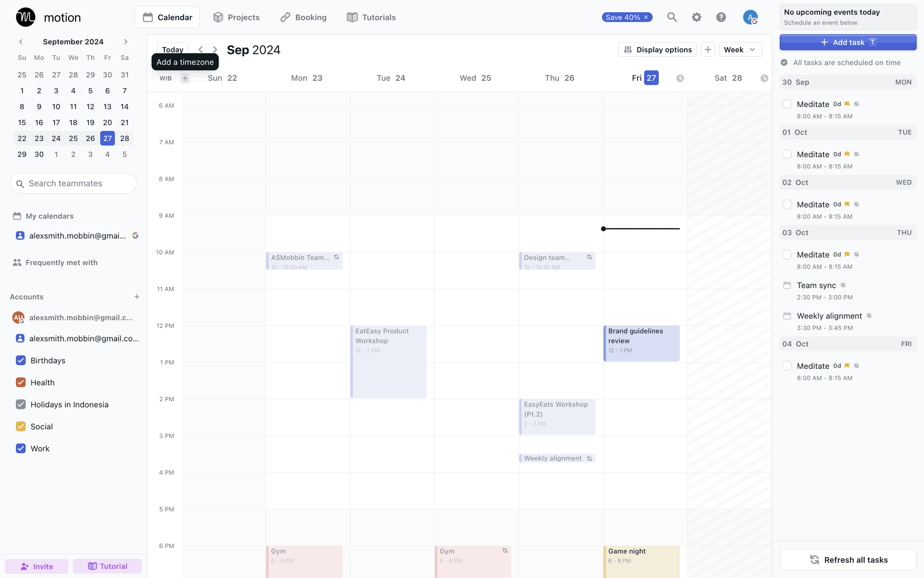Click the Motion logo
The image size is (924, 578).
(26, 17)
